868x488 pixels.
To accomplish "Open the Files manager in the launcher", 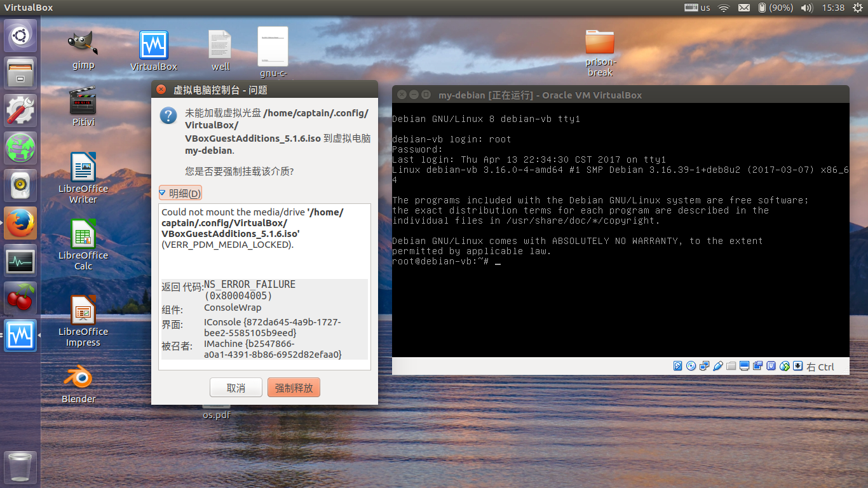I will pos(20,73).
